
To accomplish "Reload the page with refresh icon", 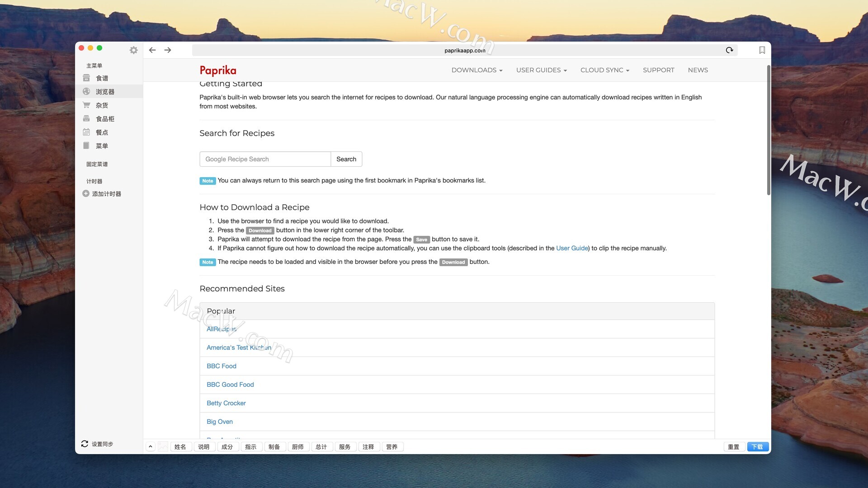I will (729, 50).
